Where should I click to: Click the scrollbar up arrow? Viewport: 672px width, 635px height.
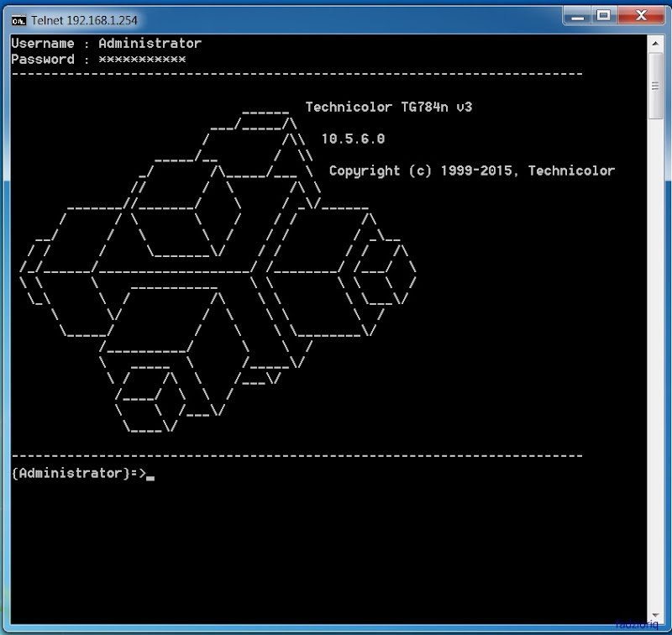655,44
